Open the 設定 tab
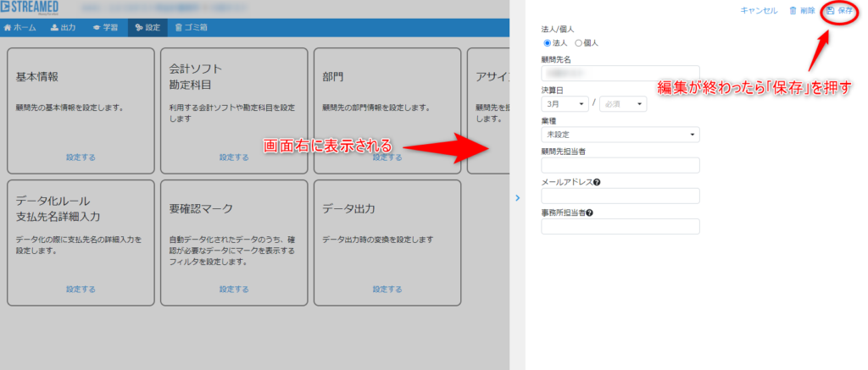The height and width of the screenshot is (370, 868). [147, 28]
